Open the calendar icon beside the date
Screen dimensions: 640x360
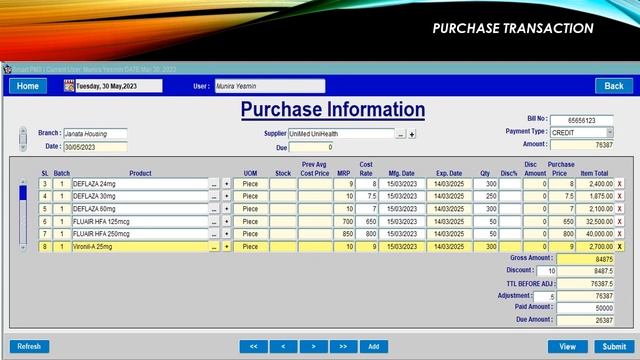[69, 86]
